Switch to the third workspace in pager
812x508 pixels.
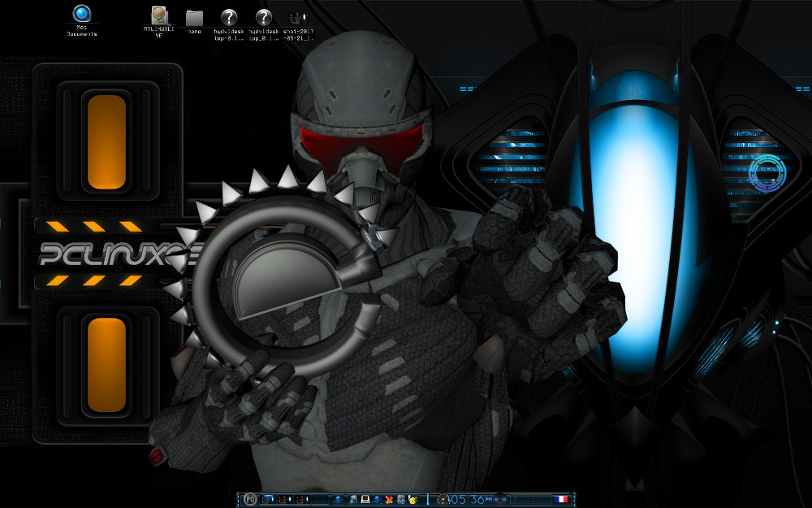pos(303,499)
